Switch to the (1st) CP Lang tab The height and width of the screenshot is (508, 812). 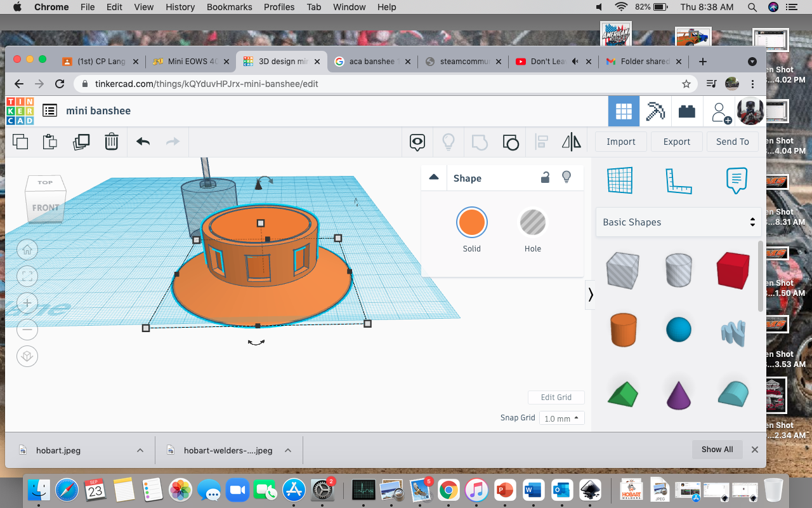click(x=100, y=62)
